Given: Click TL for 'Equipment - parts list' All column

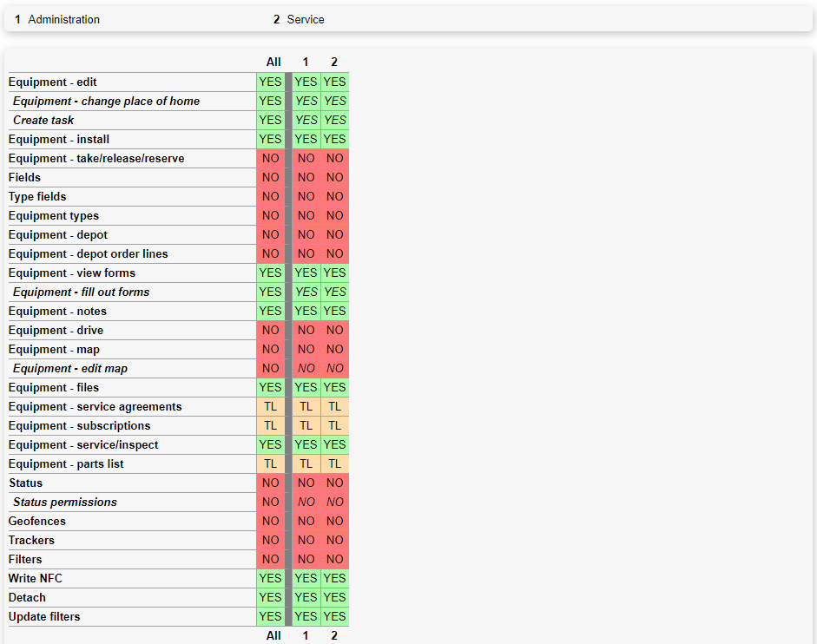Looking at the screenshot, I should (x=271, y=464).
